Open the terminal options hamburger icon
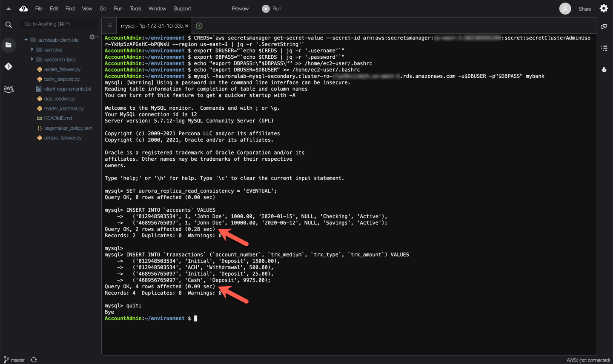Viewport: 613px width, 364px height. click(x=109, y=26)
